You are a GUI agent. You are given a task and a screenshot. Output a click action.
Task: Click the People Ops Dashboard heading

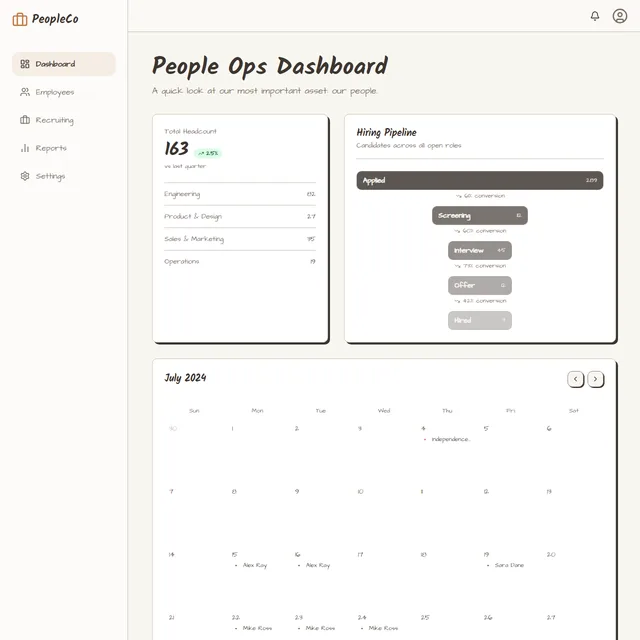pos(270,66)
